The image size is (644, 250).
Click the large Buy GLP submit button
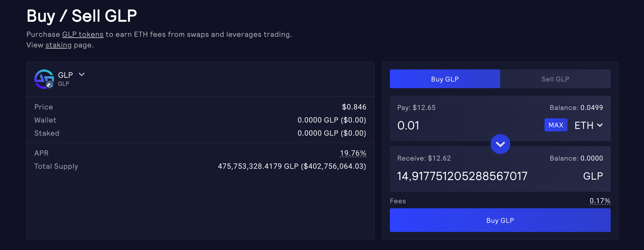(500, 220)
